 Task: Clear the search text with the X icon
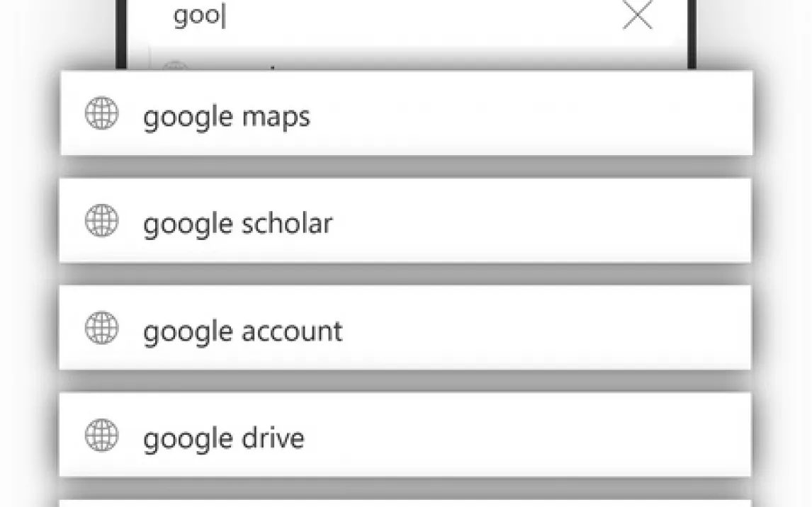pos(637,16)
